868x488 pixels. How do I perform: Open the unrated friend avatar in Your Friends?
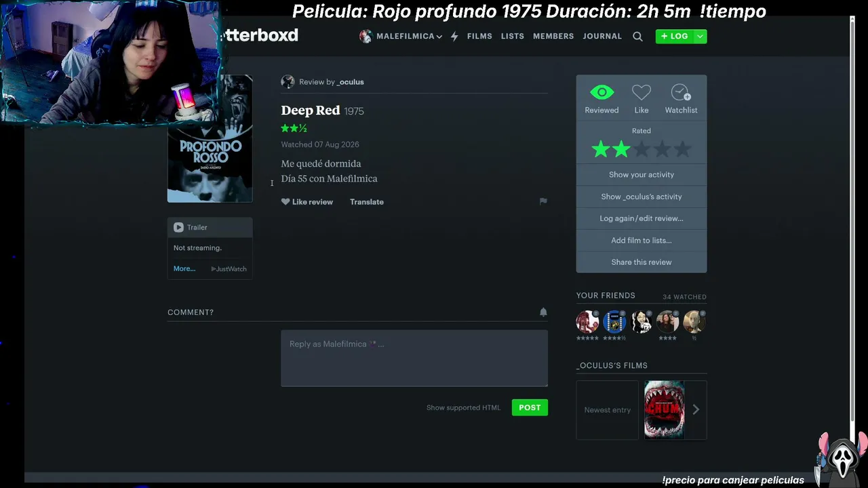(641, 321)
